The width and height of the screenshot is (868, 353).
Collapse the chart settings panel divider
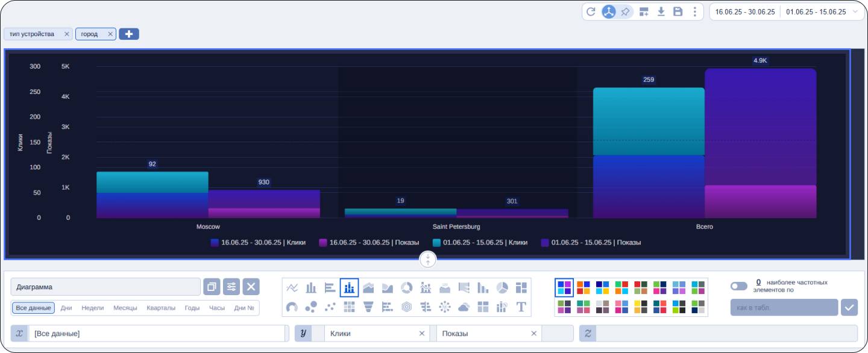428,260
